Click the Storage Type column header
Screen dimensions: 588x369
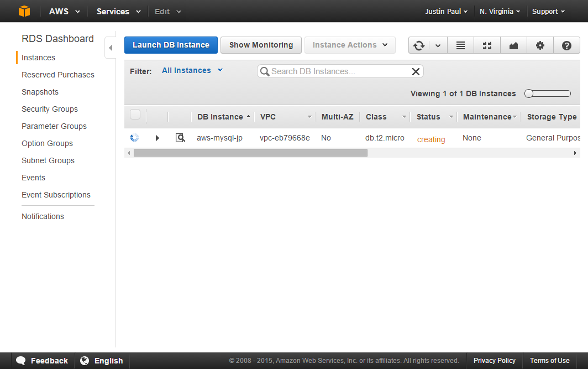click(552, 117)
